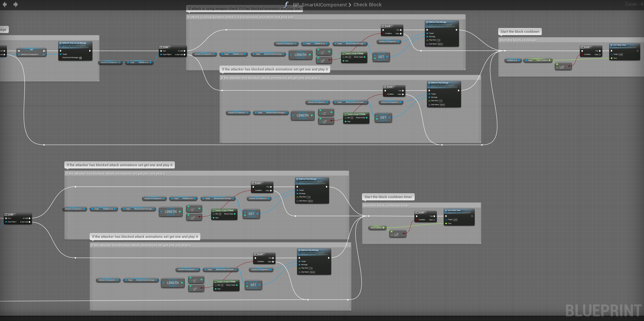Click the forward navigation arrow
644x321 pixels.
coord(16,5)
